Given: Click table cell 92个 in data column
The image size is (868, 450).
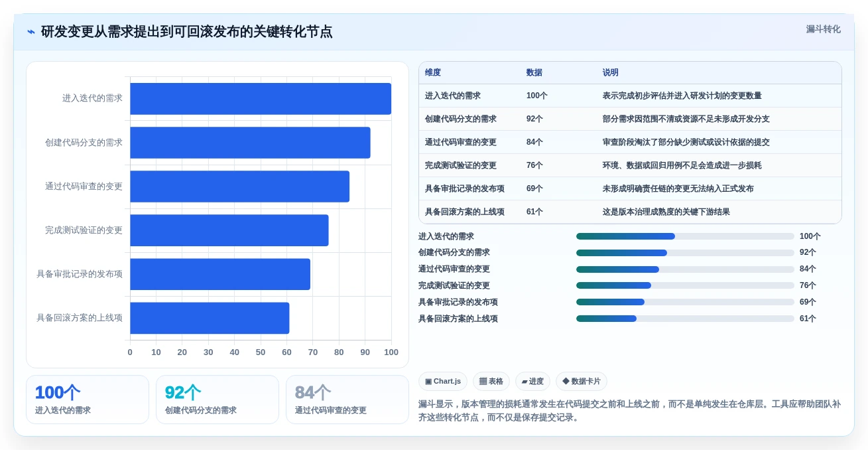Looking at the screenshot, I should [x=534, y=119].
